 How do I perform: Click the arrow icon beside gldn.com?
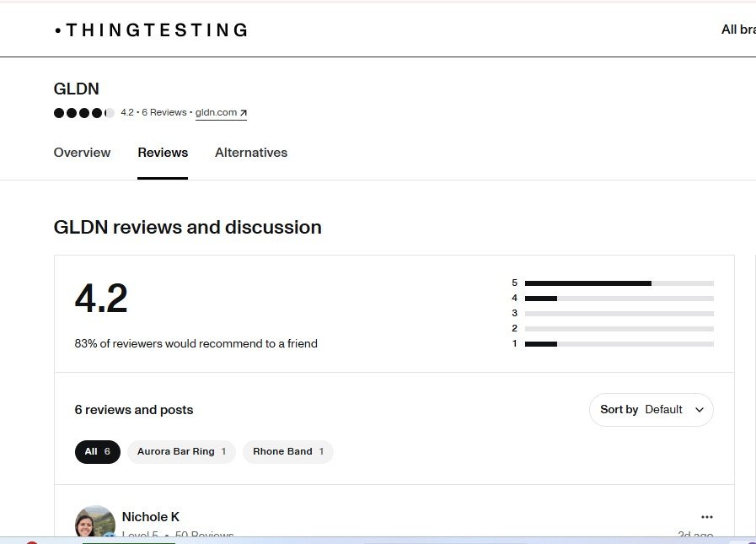pyautogui.click(x=244, y=113)
